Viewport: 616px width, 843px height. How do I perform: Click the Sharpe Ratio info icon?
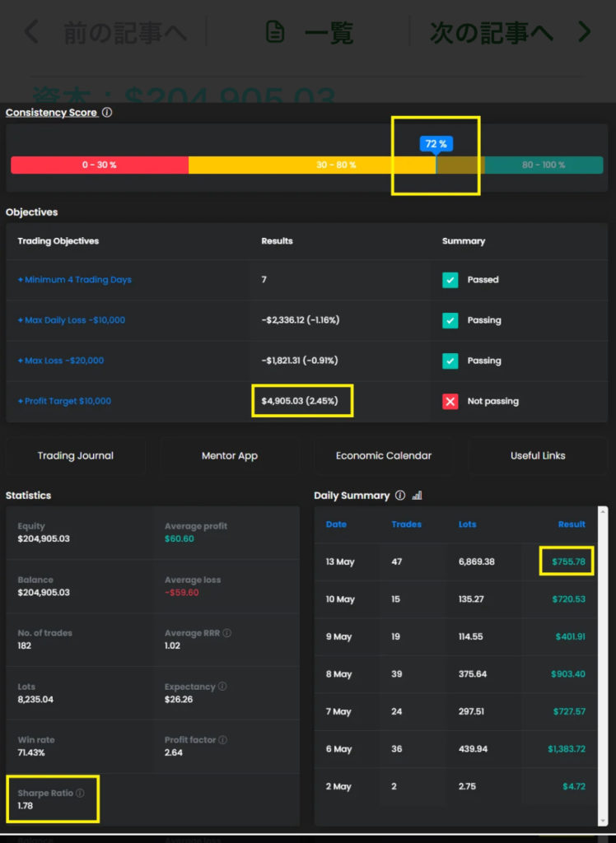(80, 794)
